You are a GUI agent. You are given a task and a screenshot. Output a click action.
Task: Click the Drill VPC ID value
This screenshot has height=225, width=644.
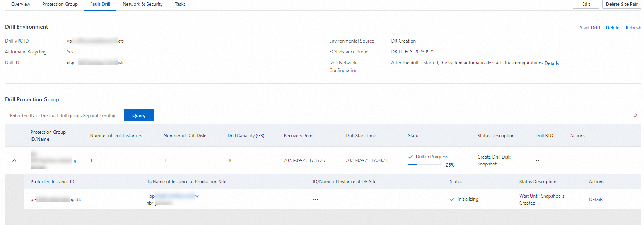click(x=95, y=41)
